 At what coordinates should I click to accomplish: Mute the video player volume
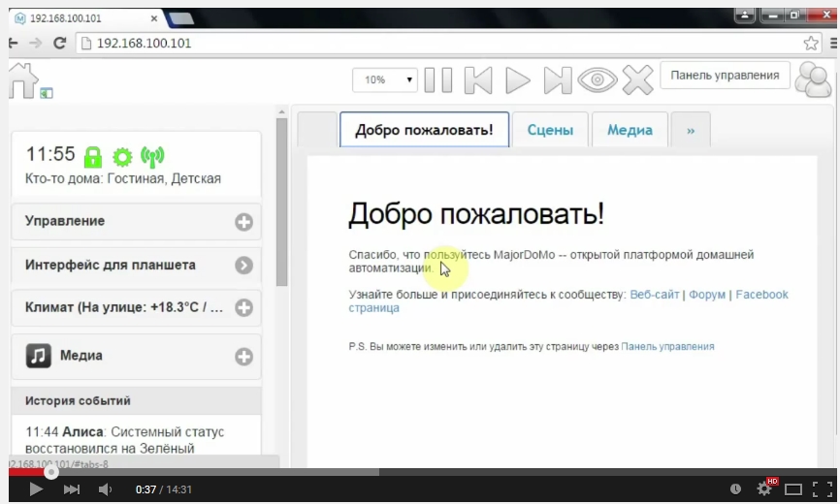pos(106,489)
